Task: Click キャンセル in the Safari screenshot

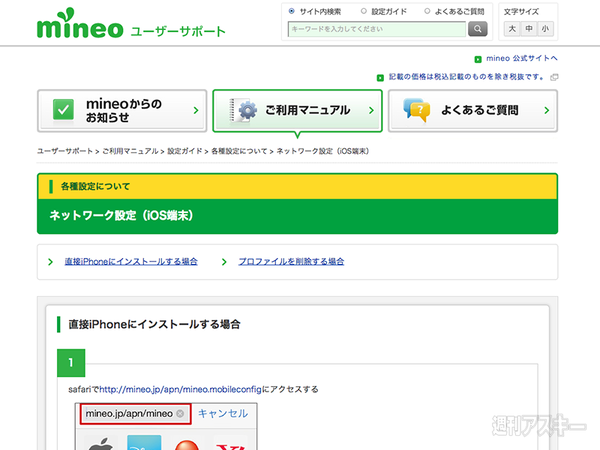Action: click(x=223, y=413)
